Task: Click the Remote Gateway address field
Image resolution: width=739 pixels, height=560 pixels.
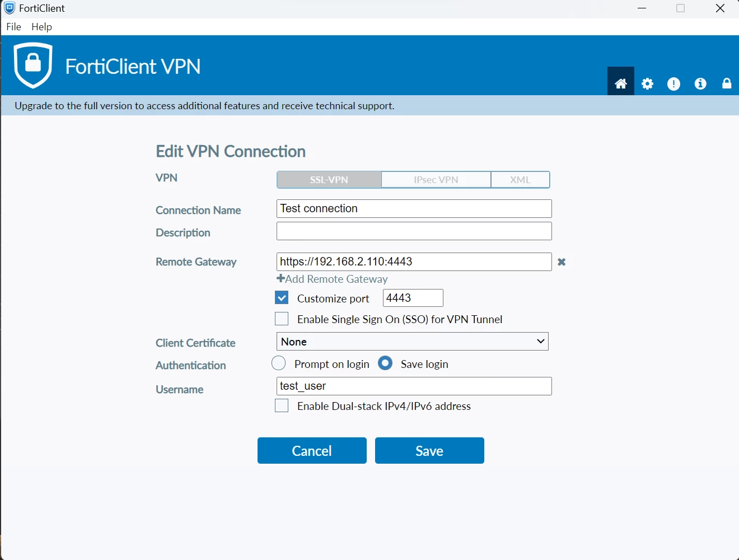Action: tap(414, 262)
